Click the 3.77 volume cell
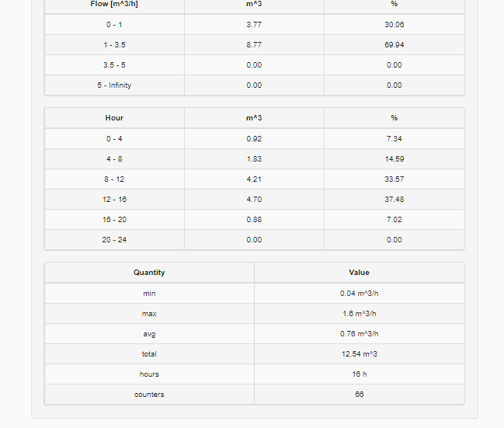The image size is (504, 428). [254, 25]
